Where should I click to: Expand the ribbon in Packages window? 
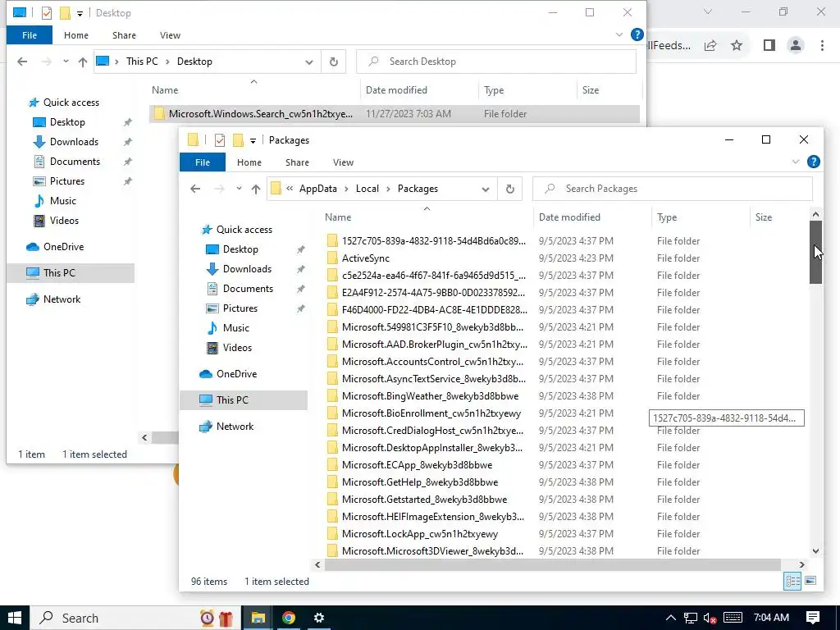(796, 162)
